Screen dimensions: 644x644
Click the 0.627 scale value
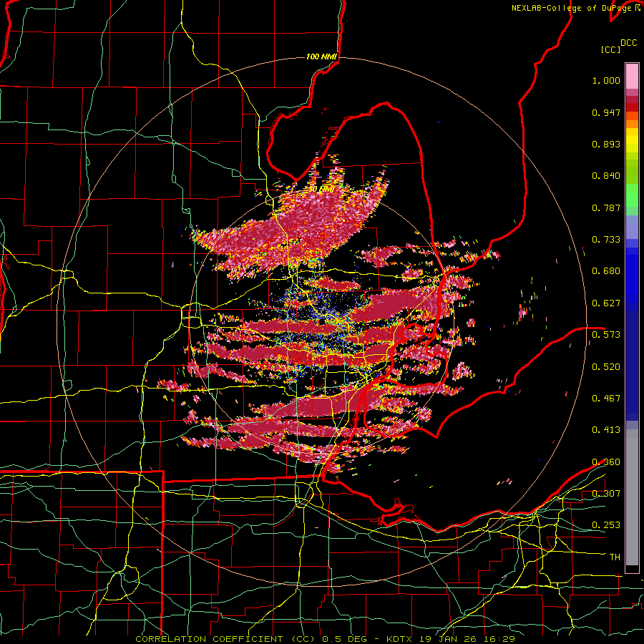coord(606,303)
